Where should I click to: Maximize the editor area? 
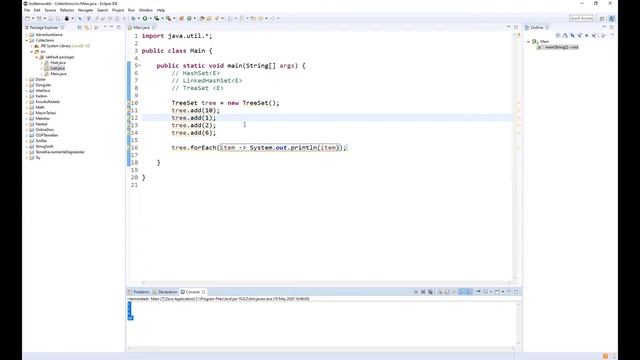coord(516,27)
